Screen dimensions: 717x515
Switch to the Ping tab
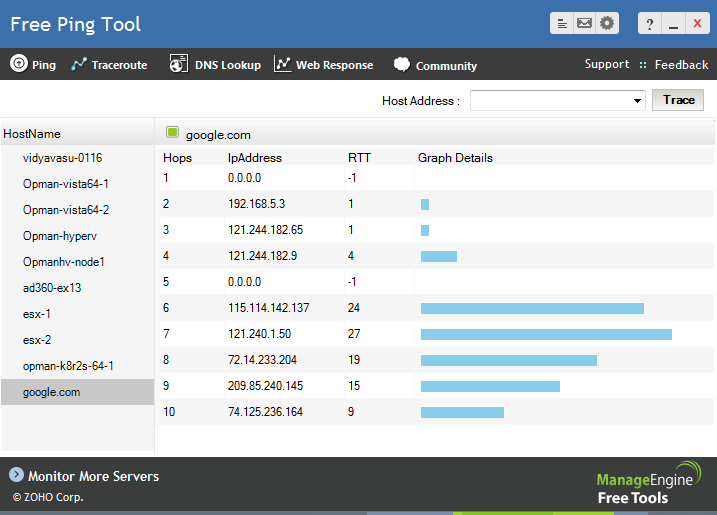[x=33, y=64]
